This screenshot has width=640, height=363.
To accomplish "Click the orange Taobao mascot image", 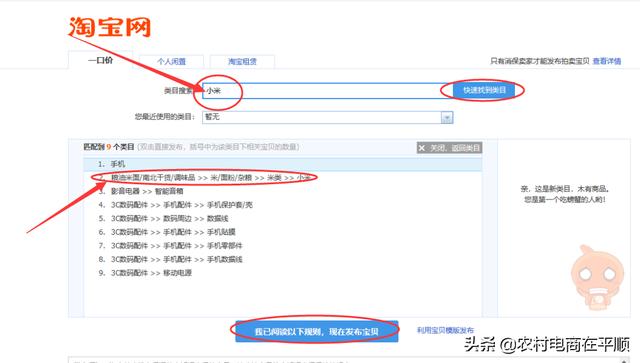I will click(x=597, y=277).
